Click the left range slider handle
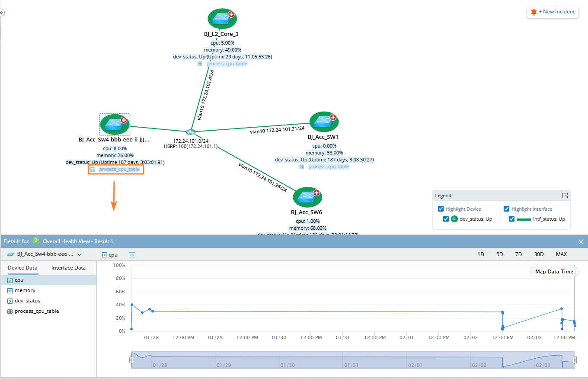588x379 pixels. pos(131,360)
